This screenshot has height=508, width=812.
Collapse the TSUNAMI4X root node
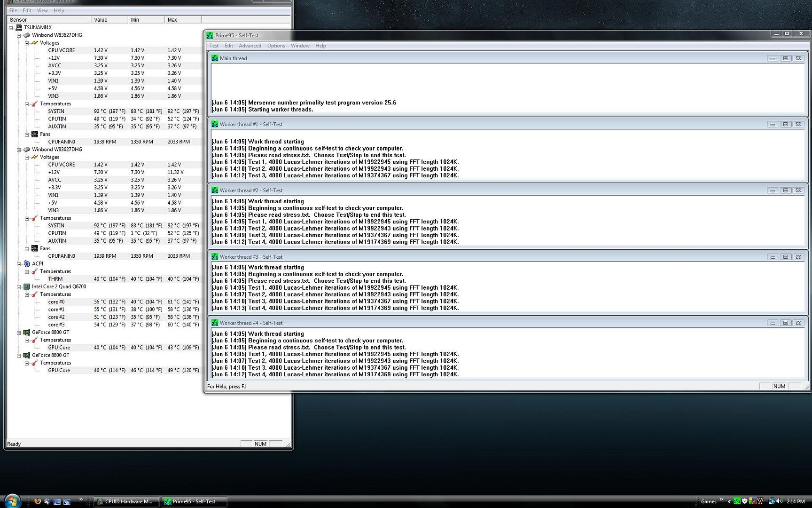click(11, 28)
